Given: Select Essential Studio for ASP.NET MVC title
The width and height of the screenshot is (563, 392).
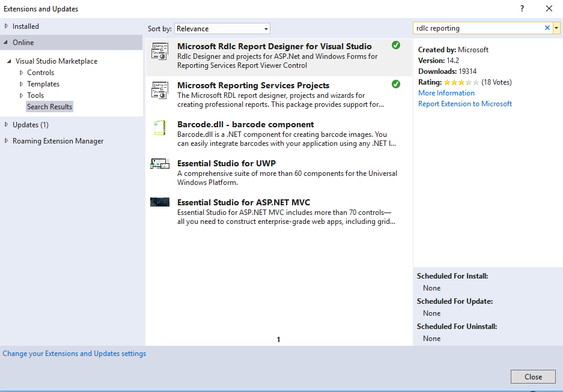Looking at the screenshot, I should click(244, 202).
